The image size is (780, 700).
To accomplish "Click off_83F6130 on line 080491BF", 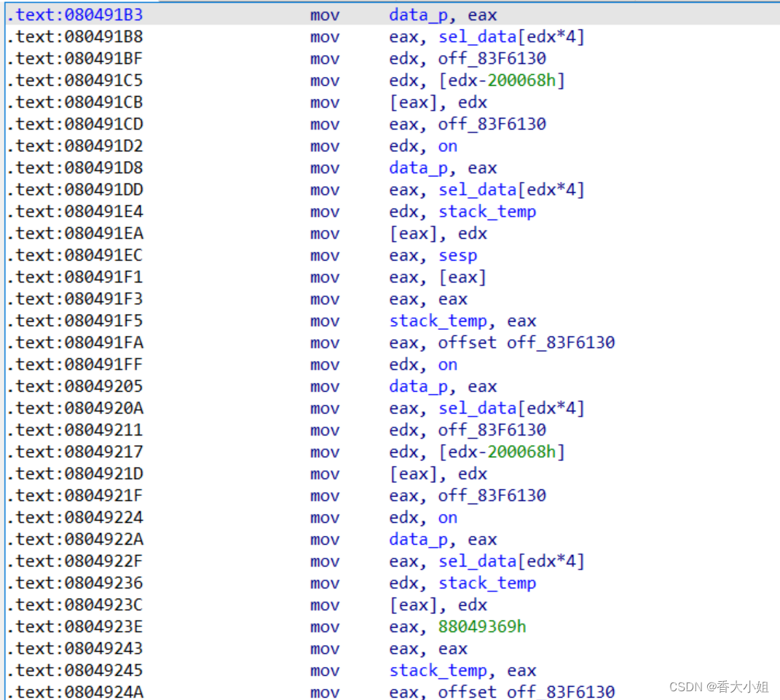I will pos(492,59).
